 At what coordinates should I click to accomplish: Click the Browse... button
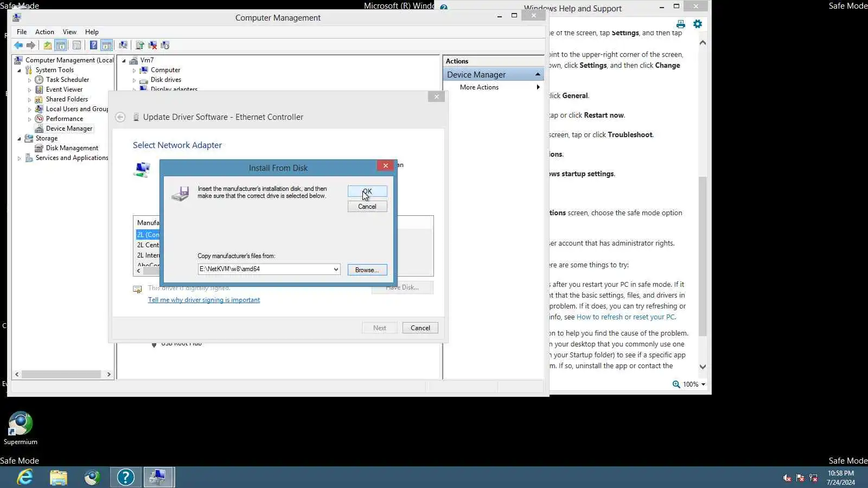pos(367,270)
